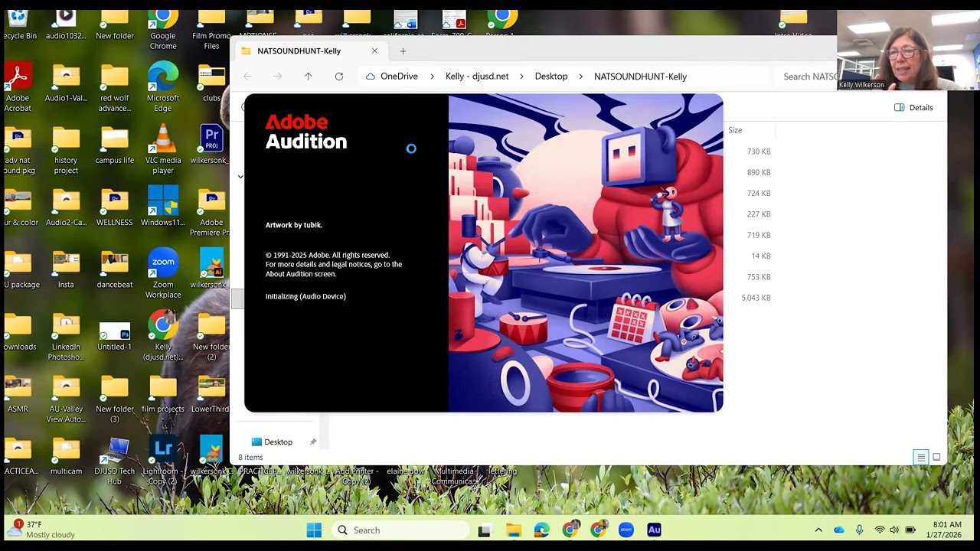
Task: Select the film projects desktop folder
Action: (x=163, y=393)
